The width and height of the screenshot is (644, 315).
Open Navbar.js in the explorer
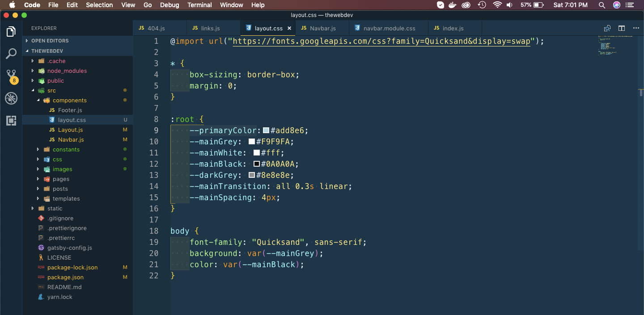(71, 139)
